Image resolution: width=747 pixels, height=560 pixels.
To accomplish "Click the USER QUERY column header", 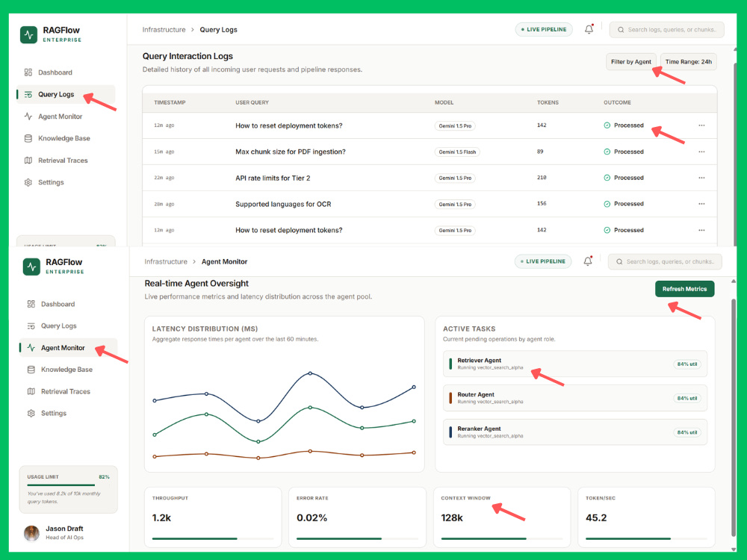I will point(252,102).
